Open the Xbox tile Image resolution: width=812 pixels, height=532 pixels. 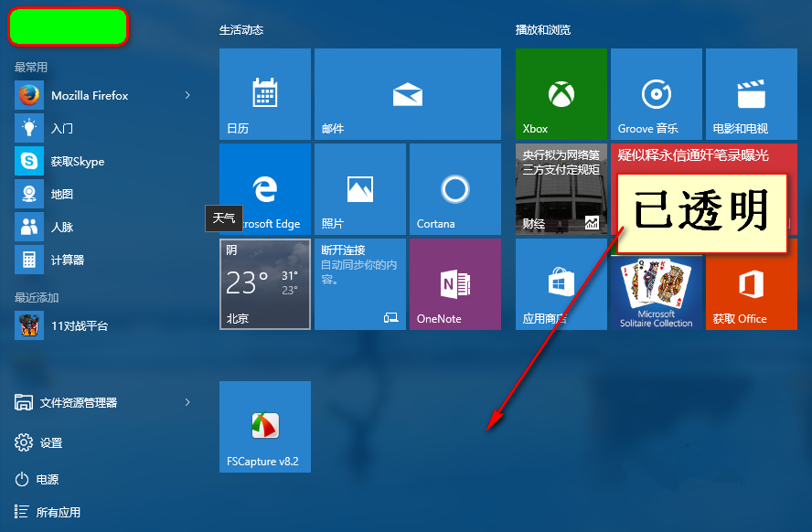point(561,94)
